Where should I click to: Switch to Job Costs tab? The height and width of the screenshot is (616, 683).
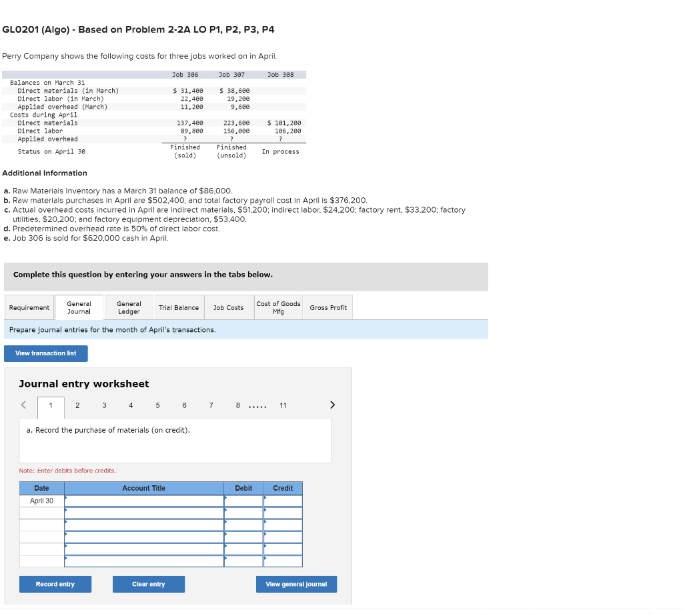(228, 307)
